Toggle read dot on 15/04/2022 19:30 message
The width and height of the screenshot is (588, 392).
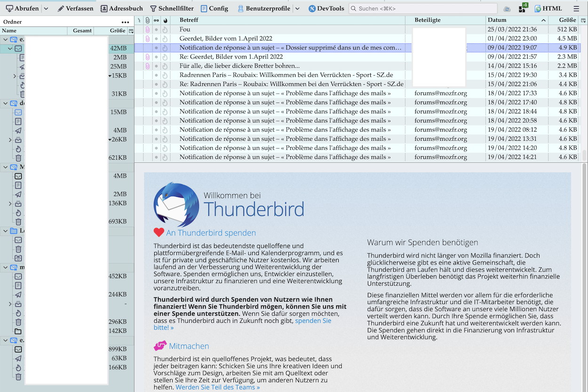point(156,75)
